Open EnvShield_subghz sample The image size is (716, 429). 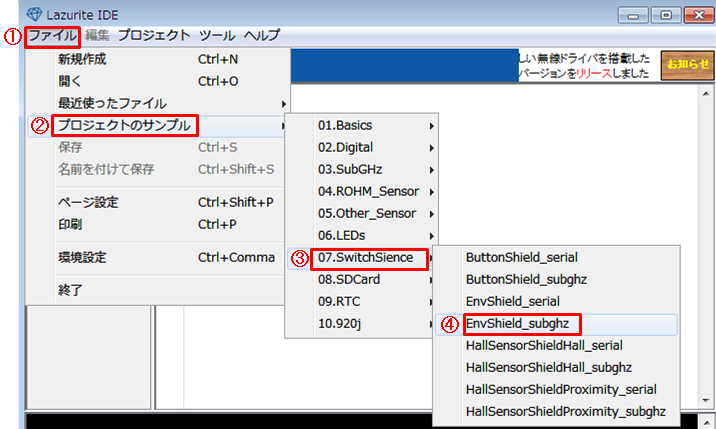[556, 323]
